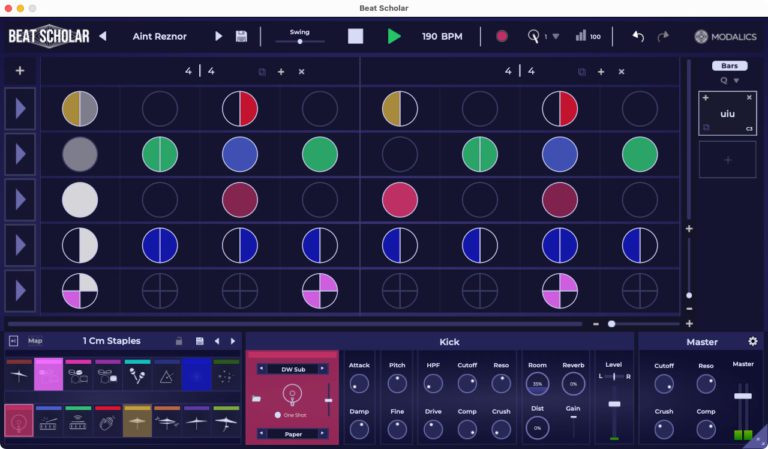
Task: Expand the first track row arrow
Action: [20, 109]
